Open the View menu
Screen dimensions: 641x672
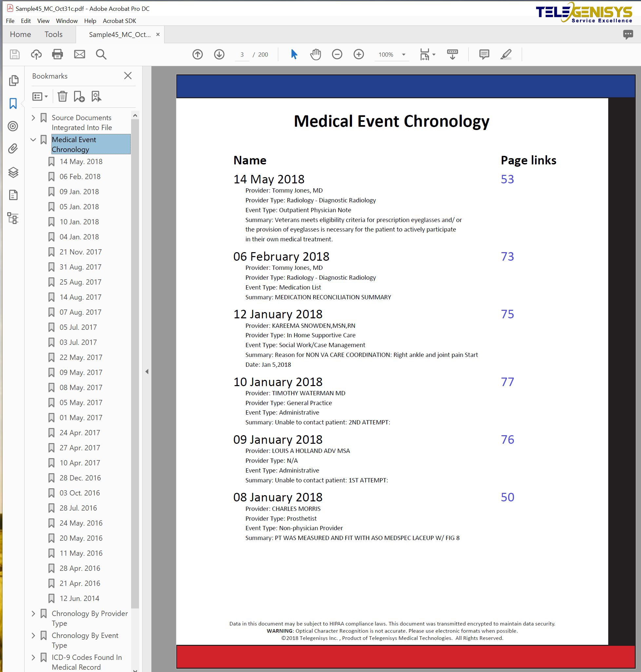(43, 21)
